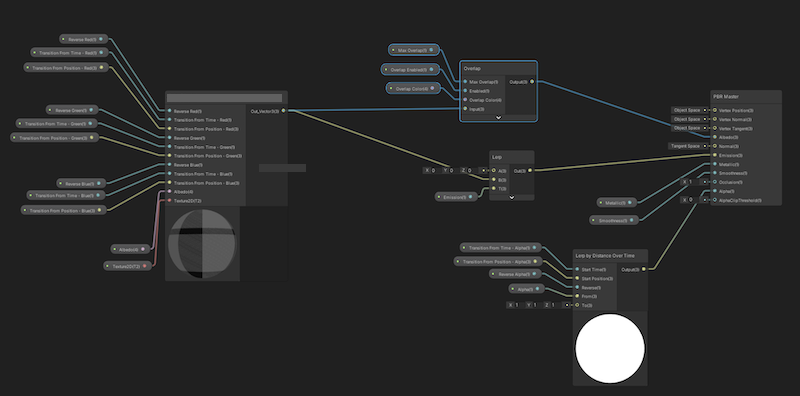Collapse the Overlap node using its bottom chevron
This screenshot has width=800, height=396.
[498, 118]
